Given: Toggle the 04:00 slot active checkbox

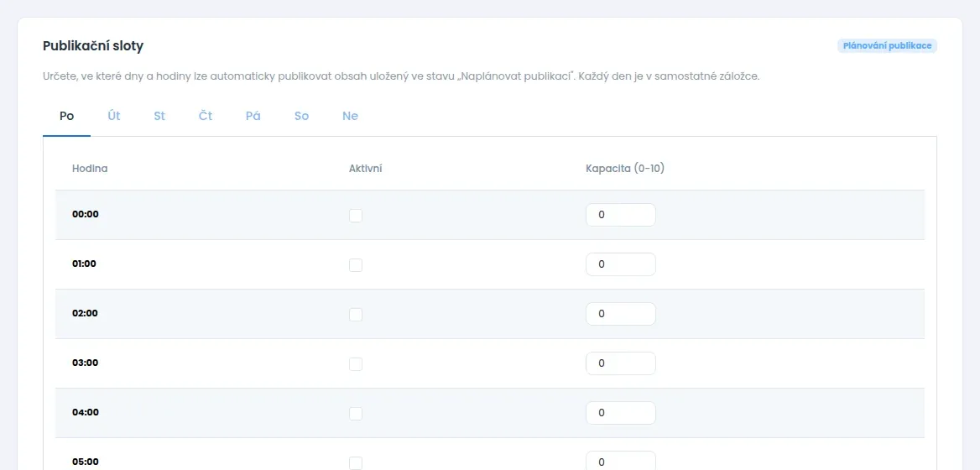Looking at the screenshot, I should tap(356, 413).
